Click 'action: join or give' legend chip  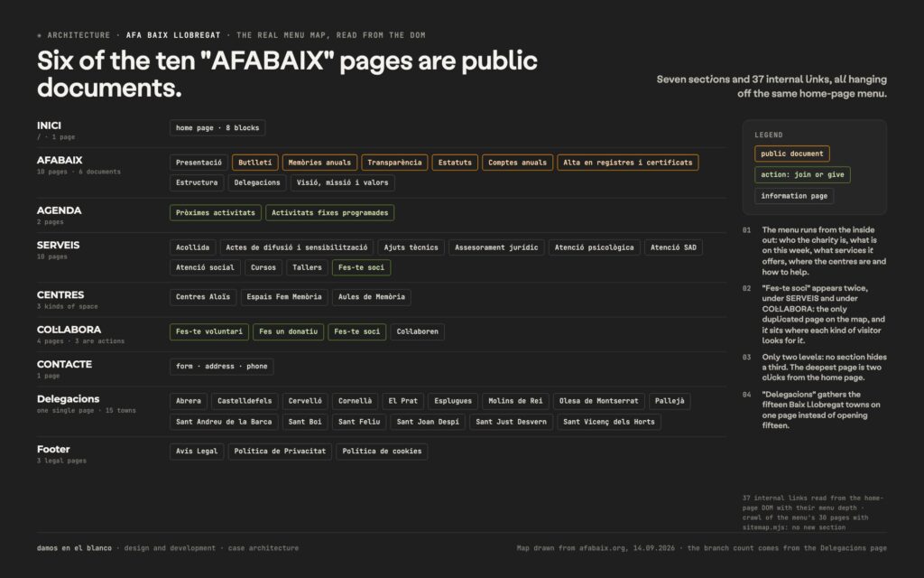coord(802,175)
